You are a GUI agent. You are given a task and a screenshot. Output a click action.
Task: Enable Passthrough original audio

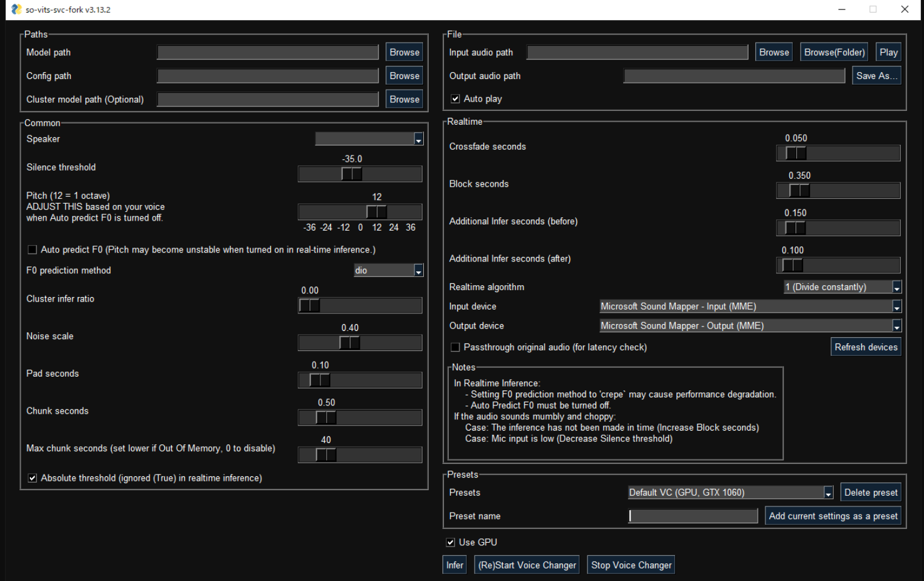[455, 347]
